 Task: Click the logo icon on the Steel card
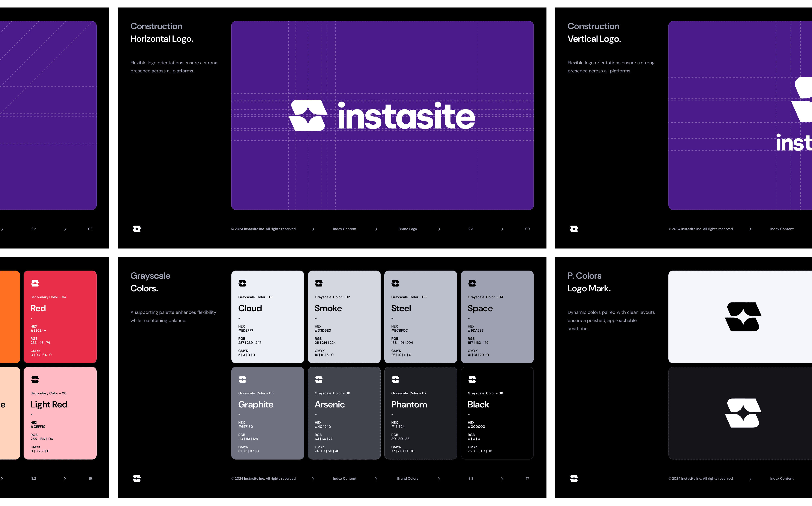tap(395, 283)
